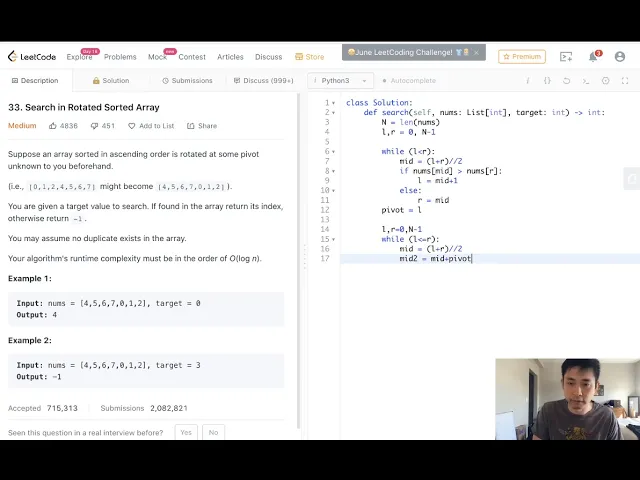Click the Accepted count 715,313
The height and width of the screenshot is (480, 640).
tap(62, 408)
